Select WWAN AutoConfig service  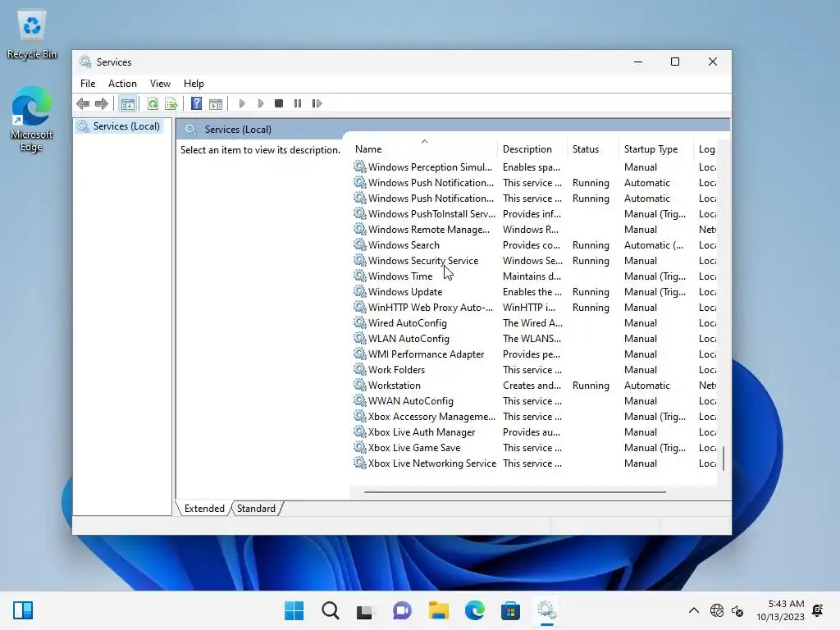(x=410, y=400)
